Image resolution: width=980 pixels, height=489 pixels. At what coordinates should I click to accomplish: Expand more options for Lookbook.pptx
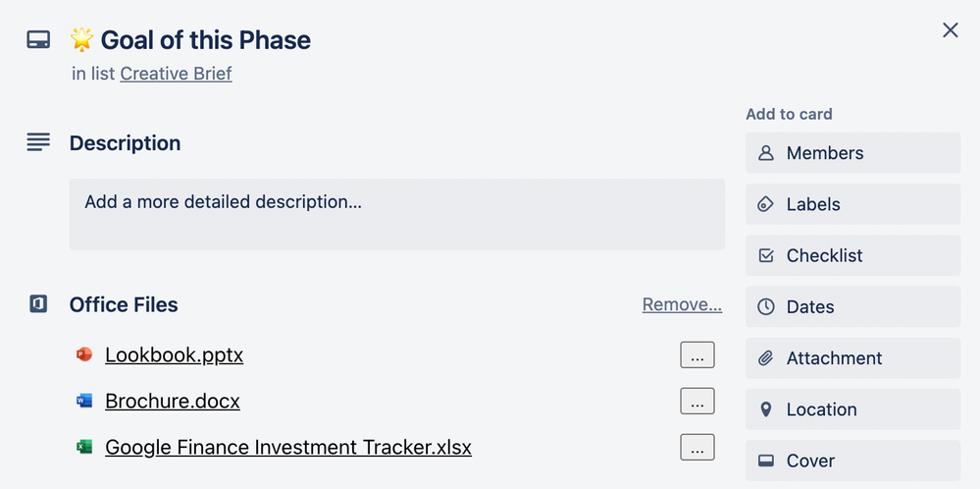click(x=696, y=355)
